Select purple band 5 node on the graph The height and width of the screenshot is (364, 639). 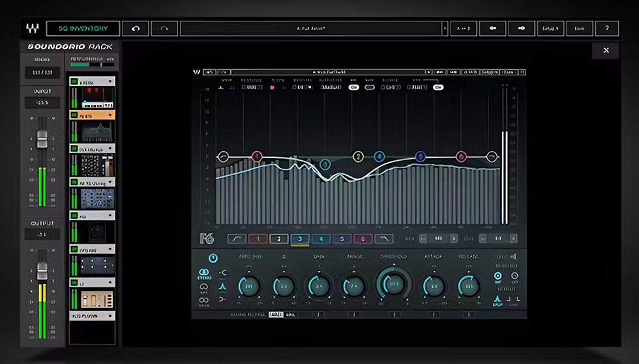click(x=420, y=156)
